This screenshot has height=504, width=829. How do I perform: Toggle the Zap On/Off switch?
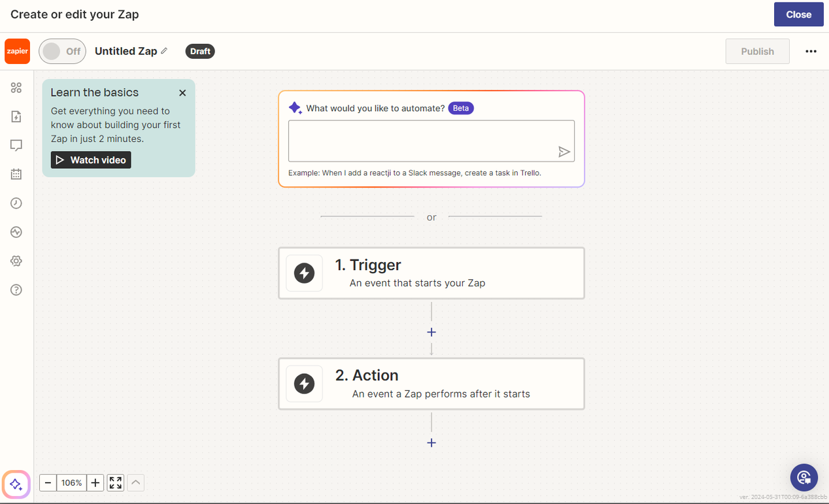(x=62, y=51)
